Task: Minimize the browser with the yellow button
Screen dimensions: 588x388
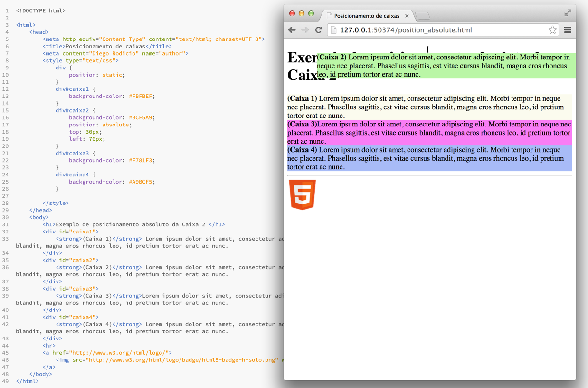Action: point(302,13)
